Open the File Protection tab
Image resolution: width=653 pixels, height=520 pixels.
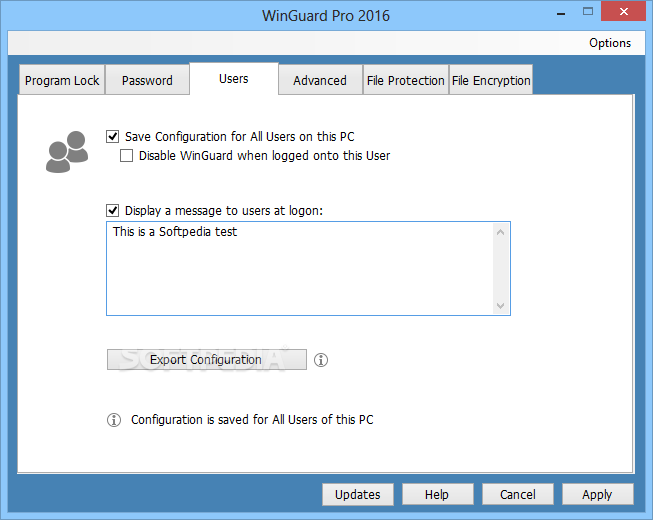(x=406, y=80)
